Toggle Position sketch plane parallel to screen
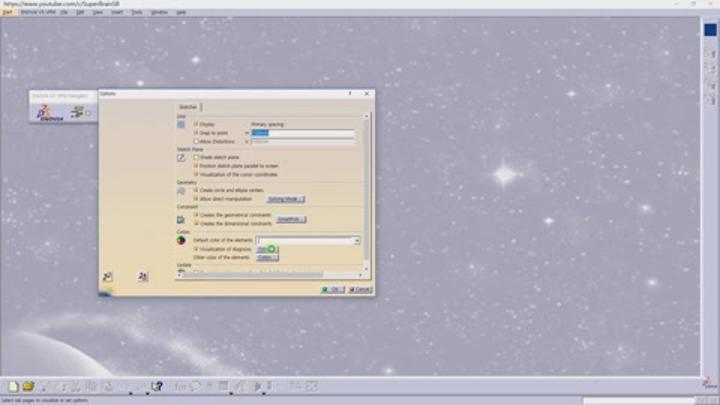This screenshot has height=405, width=720. [196, 166]
